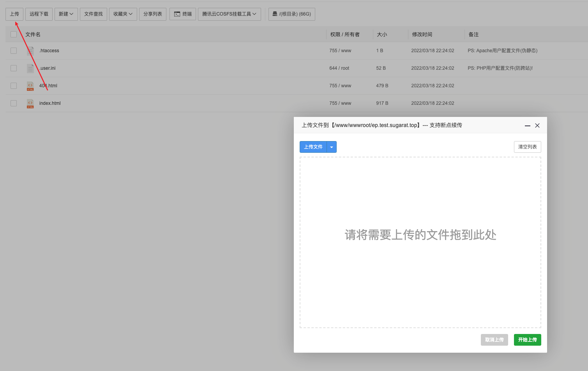
Task: Open the 404.html file name
Action: (x=48, y=86)
